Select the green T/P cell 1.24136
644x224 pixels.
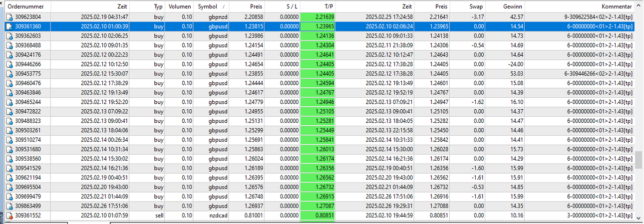coord(318,36)
